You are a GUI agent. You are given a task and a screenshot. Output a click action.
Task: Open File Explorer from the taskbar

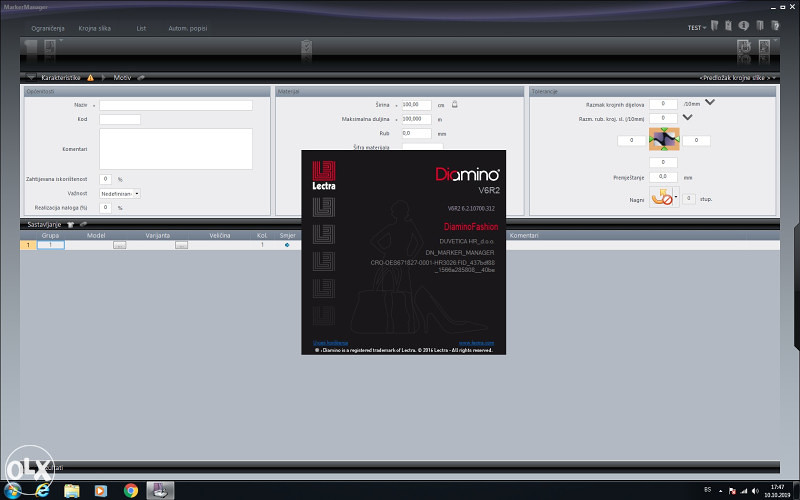[71, 491]
